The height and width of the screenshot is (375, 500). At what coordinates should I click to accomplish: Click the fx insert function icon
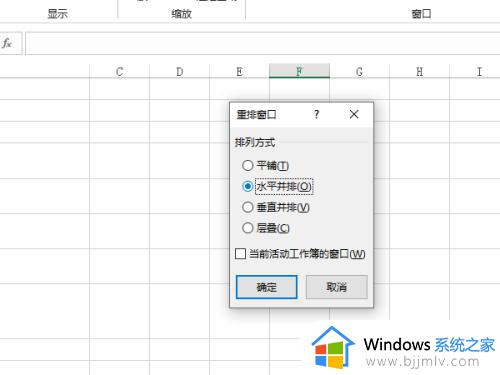7,43
